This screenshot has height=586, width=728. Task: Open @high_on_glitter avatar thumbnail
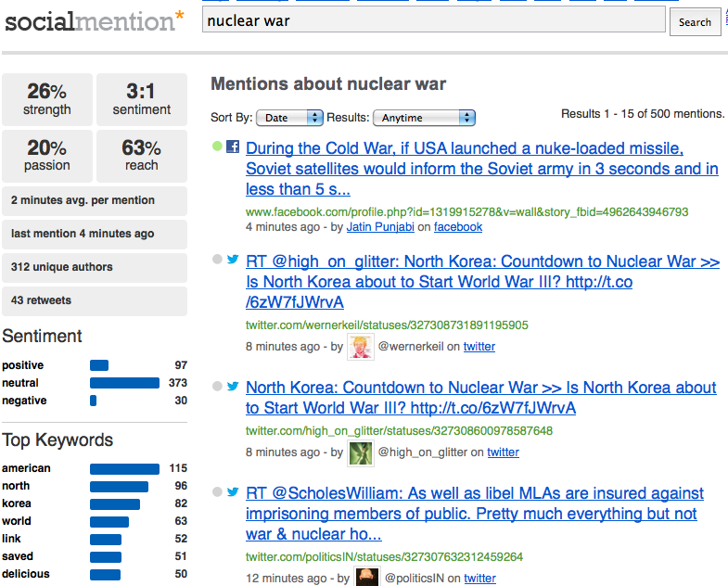point(361,452)
